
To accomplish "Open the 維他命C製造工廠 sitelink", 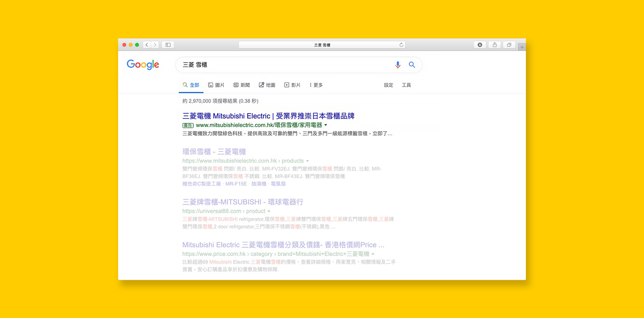I will point(202,184).
